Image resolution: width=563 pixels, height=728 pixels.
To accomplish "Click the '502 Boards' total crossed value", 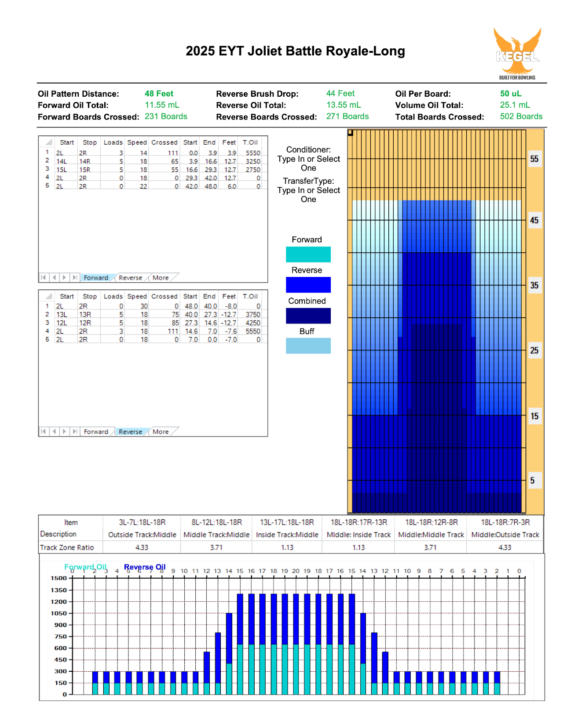I will tap(521, 116).
